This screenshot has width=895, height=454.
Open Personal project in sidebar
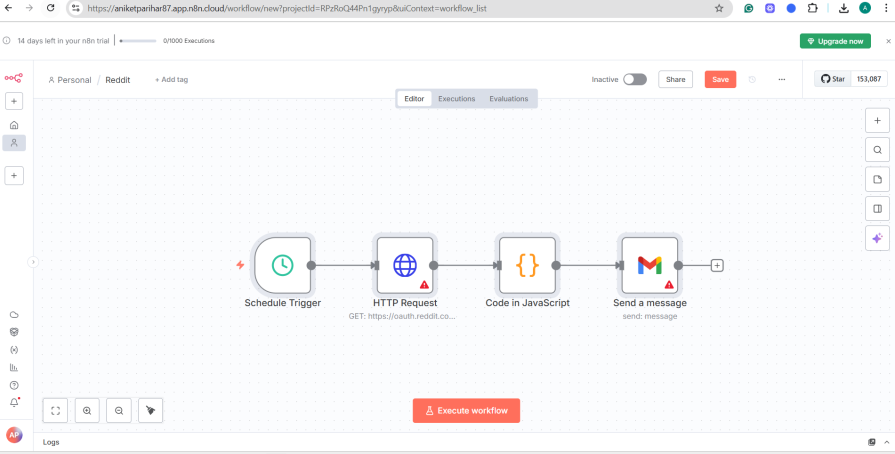click(14, 143)
